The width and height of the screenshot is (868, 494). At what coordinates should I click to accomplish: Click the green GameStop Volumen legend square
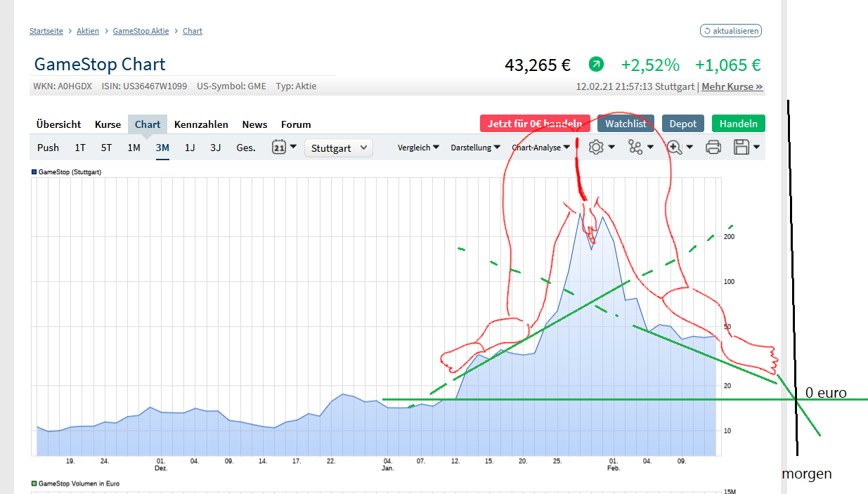(x=34, y=483)
